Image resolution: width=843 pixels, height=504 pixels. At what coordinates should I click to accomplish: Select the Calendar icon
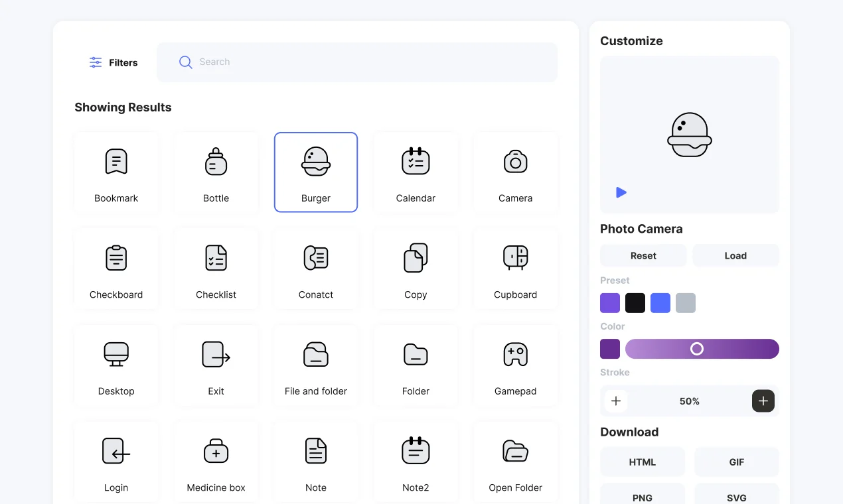point(416,172)
